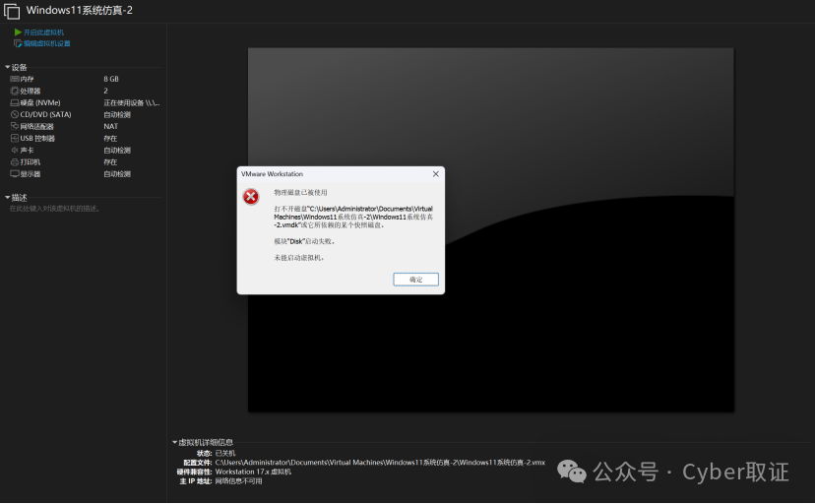This screenshot has width=815, height=504.
Task: Collapse the 设备 section
Action: coord(7,67)
